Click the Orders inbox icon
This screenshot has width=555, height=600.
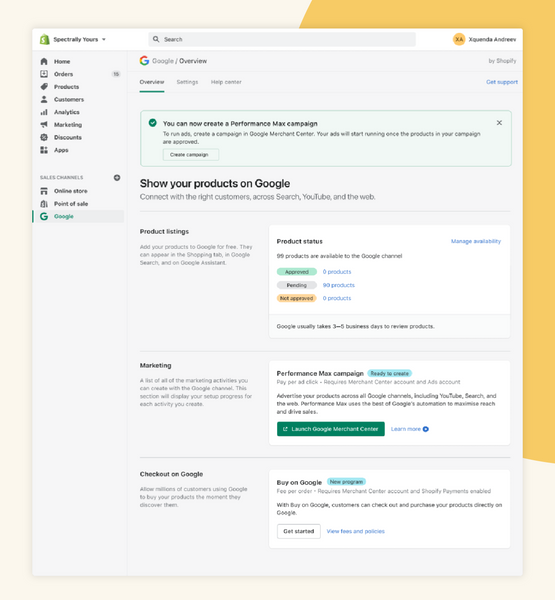[44, 74]
